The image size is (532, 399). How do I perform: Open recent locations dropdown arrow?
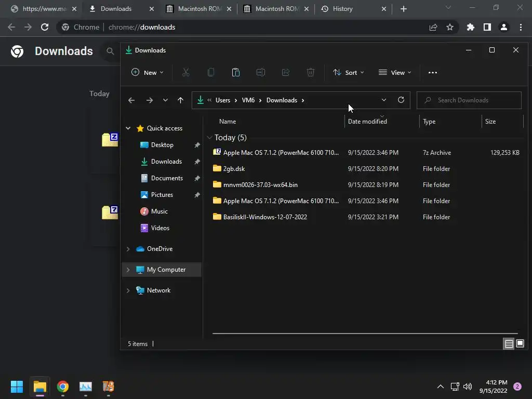pos(165,100)
